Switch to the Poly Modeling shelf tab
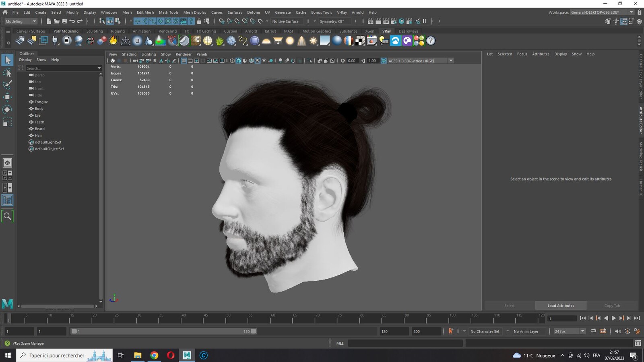Image resolution: width=644 pixels, height=362 pixels. [66, 31]
